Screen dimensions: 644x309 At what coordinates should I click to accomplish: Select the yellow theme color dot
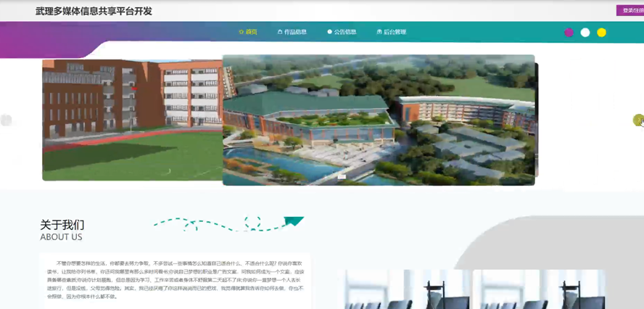coord(601,33)
